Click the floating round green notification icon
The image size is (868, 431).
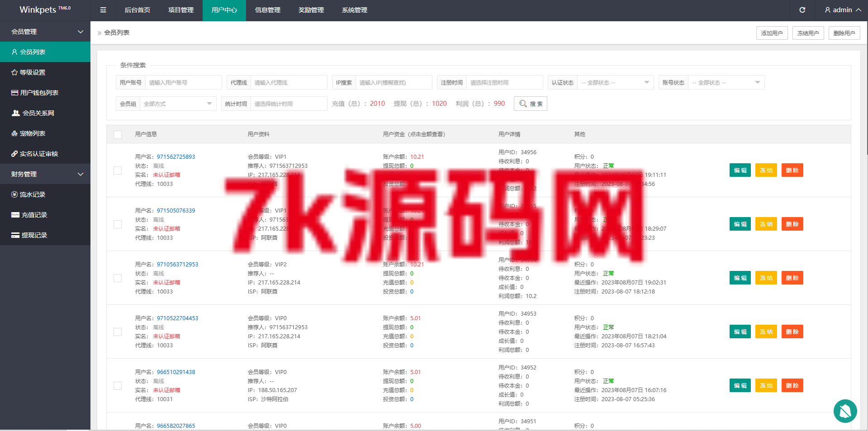point(845,411)
